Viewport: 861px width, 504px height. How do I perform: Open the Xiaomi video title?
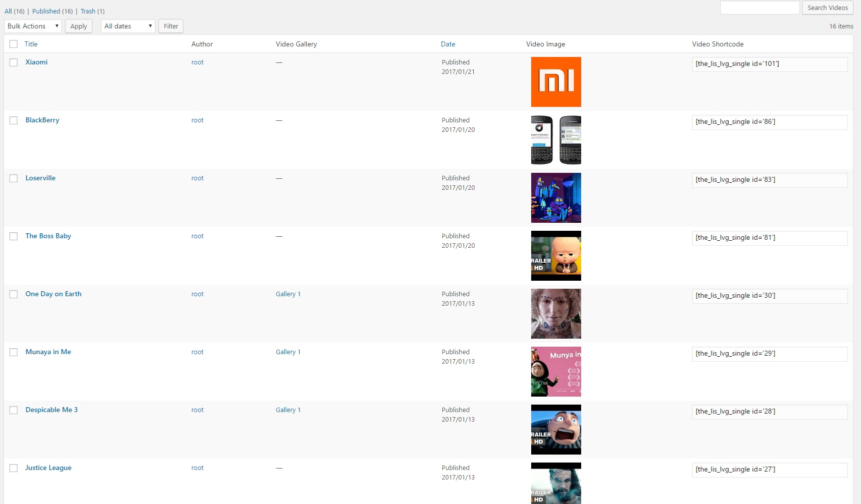pos(36,62)
